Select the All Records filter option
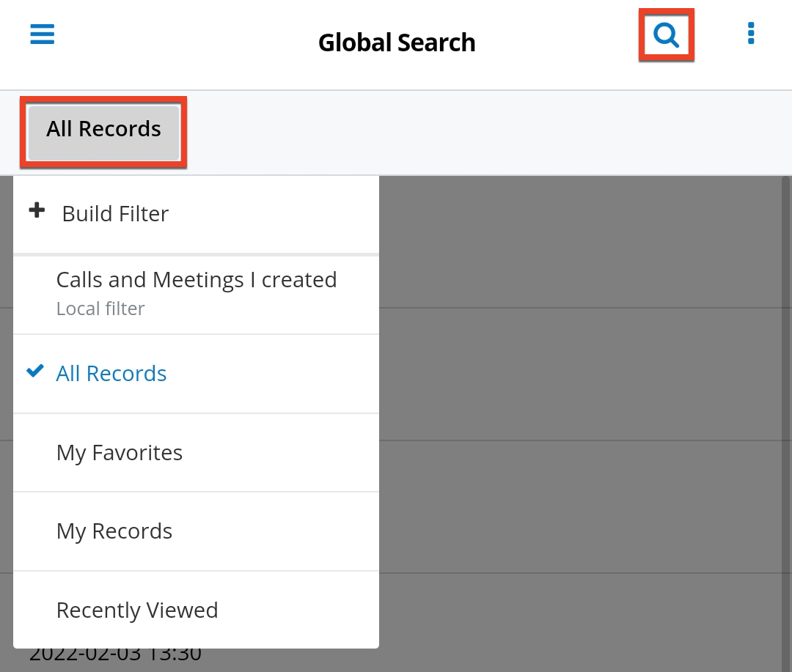The image size is (792, 672). point(111,373)
